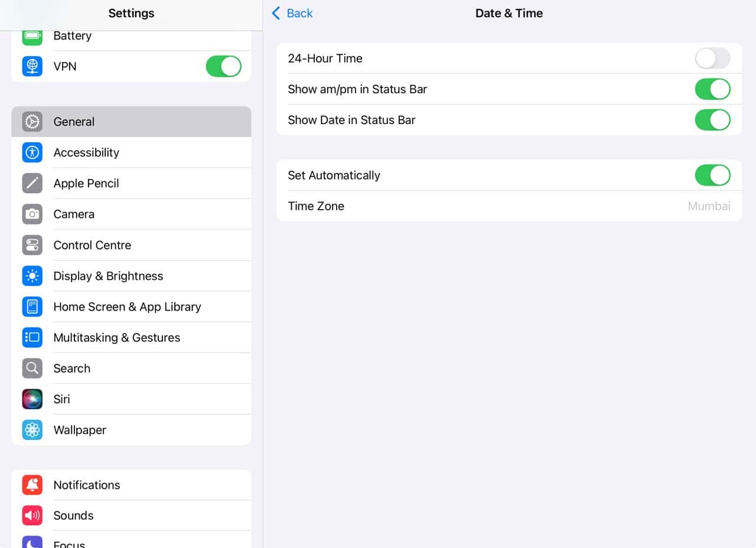Tap the Home Screen & App Library icon

coord(32,306)
